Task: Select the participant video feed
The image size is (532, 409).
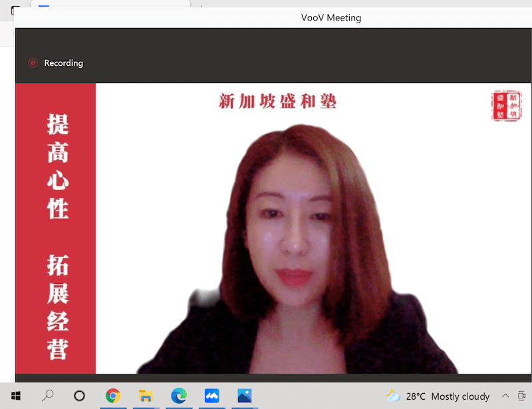Action: pyautogui.click(x=299, y=253)
